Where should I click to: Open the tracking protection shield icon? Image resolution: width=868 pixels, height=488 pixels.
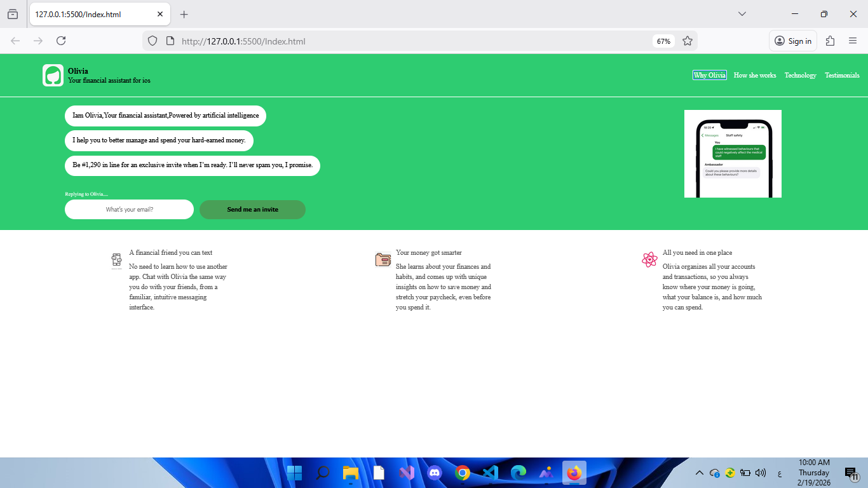coord(153,41)
